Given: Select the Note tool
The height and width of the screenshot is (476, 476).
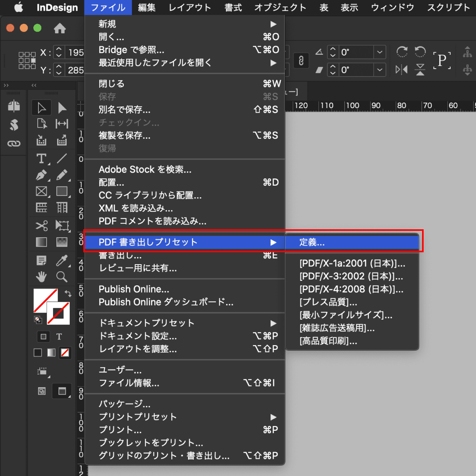Looking at the screenshot, I should (42, 260).
